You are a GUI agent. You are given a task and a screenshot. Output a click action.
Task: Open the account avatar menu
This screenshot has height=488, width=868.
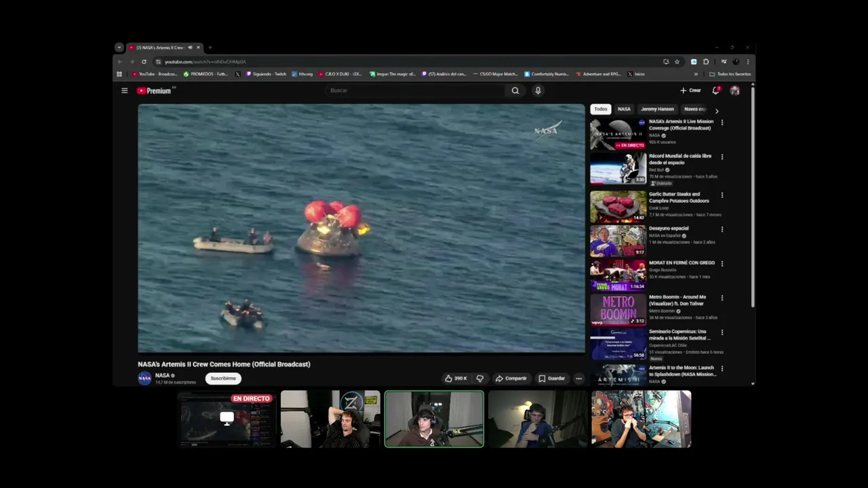734,90
